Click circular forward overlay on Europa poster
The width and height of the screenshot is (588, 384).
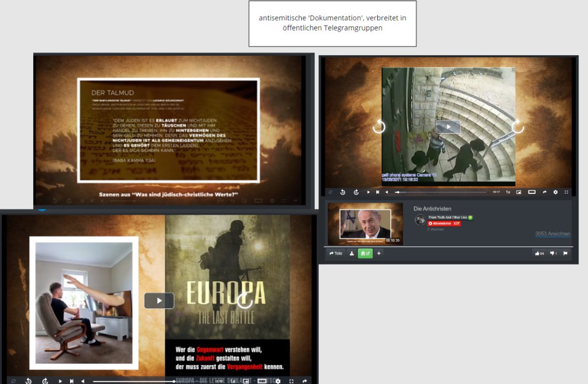245,299
